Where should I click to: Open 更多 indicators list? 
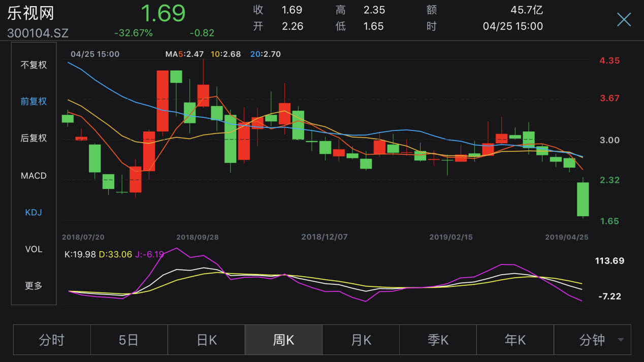coord(34,285)
